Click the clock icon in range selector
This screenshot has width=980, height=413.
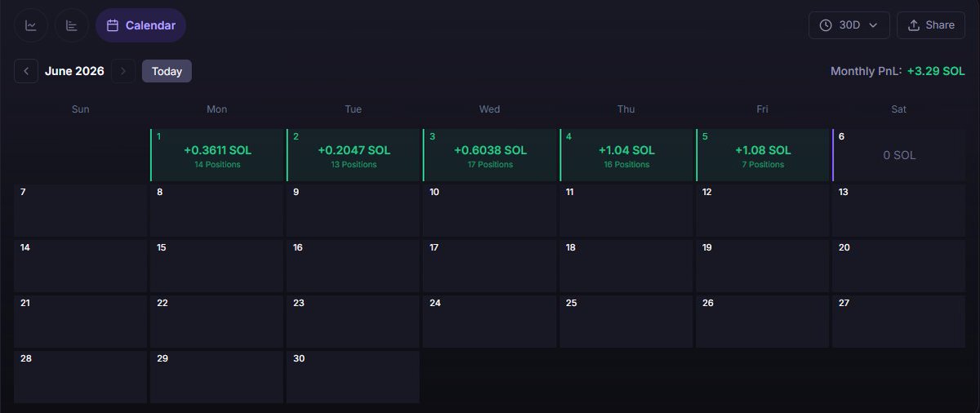point(826,25)
